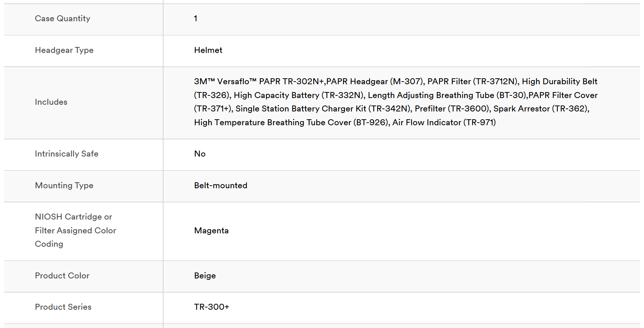Click the Includes row label
This screenshot has height=328, width=644.
(51, 102)
